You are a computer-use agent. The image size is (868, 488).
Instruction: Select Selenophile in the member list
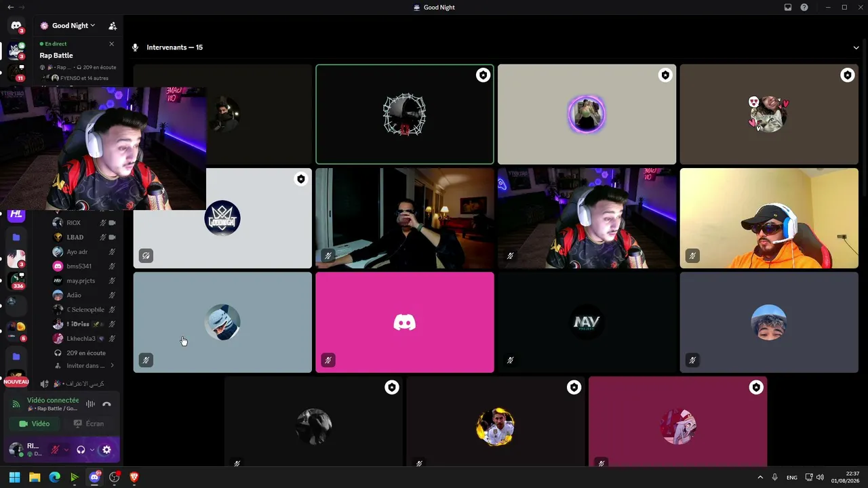(x=83, y=310)
